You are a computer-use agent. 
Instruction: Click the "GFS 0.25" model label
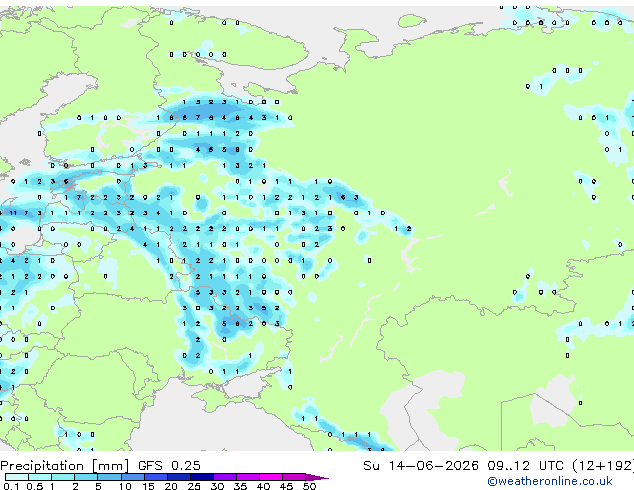(x=169, y=466)
